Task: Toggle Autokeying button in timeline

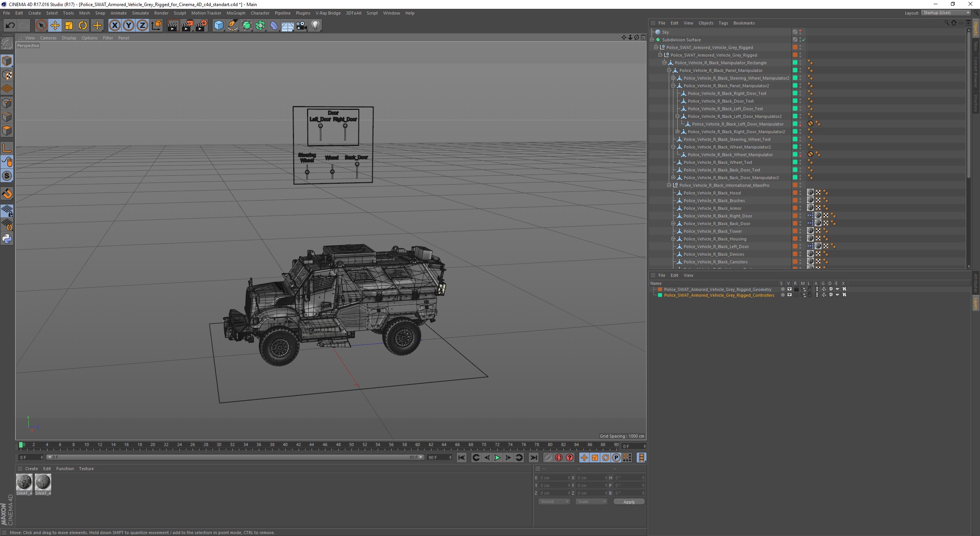Action: [x=559, y=458]
